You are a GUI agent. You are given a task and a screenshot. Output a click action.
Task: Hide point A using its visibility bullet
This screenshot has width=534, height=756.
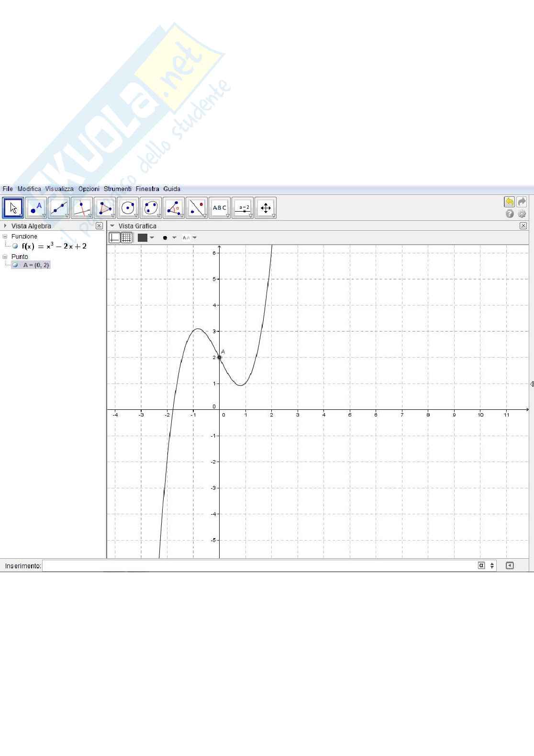click(x=15, y=265)
